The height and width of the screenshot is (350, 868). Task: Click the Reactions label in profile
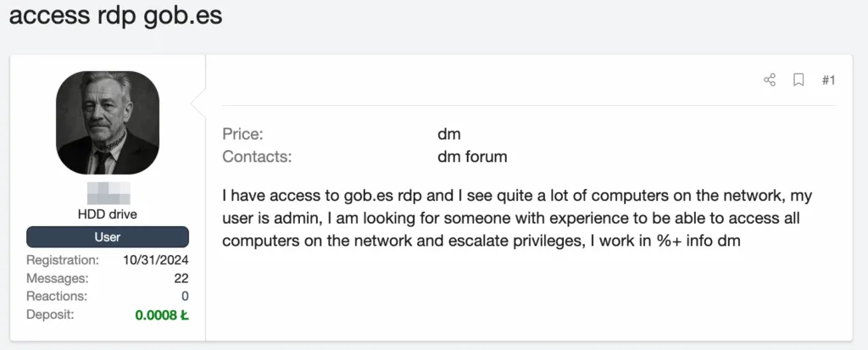57,297
